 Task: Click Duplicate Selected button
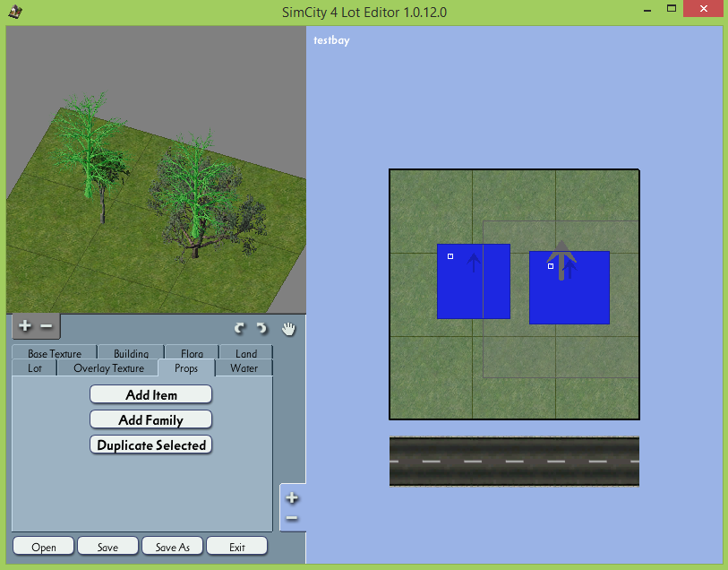[x=151, y=445]
